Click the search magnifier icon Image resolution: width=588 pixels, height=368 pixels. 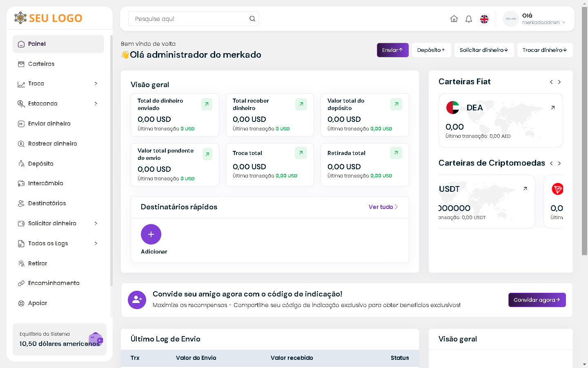click(x=252, y=19)
